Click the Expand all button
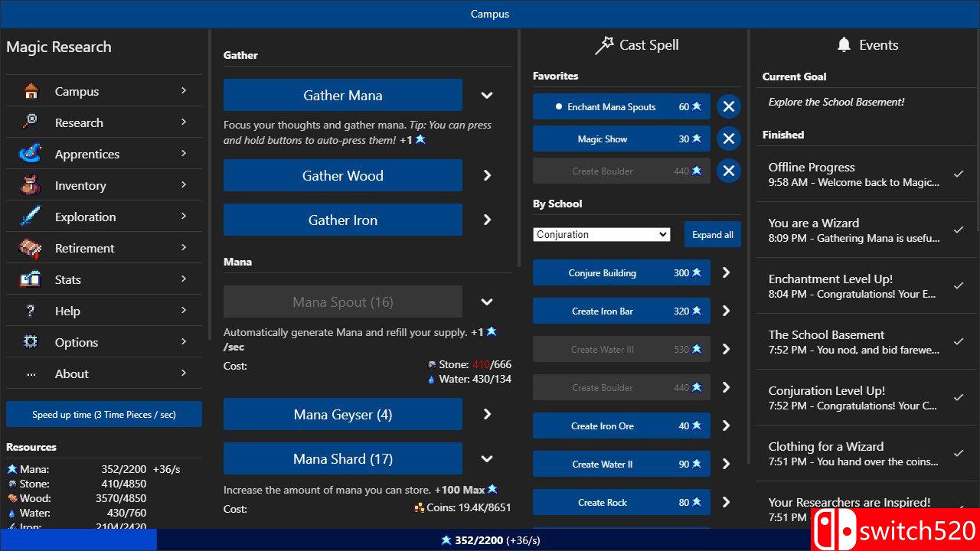Image resolution: width=980 pixels, height=551 pixels. click(x=712, y=235)
